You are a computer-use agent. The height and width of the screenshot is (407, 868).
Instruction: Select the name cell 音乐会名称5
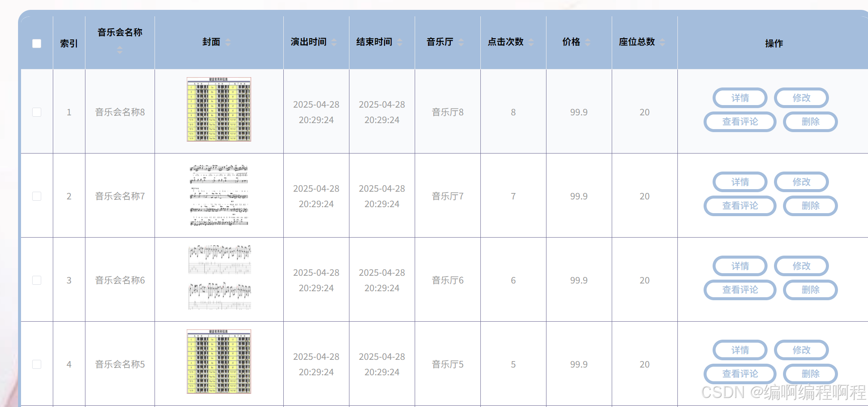[x=120, y=364]
